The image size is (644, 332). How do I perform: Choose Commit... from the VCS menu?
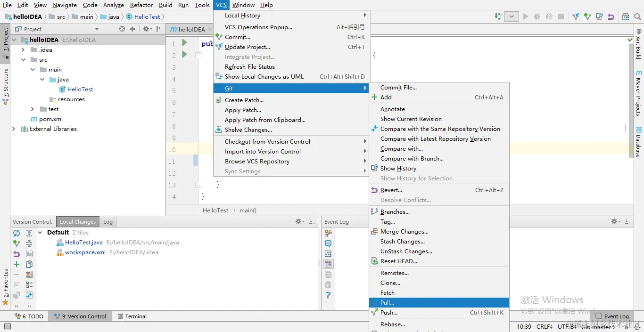(291, 37)
